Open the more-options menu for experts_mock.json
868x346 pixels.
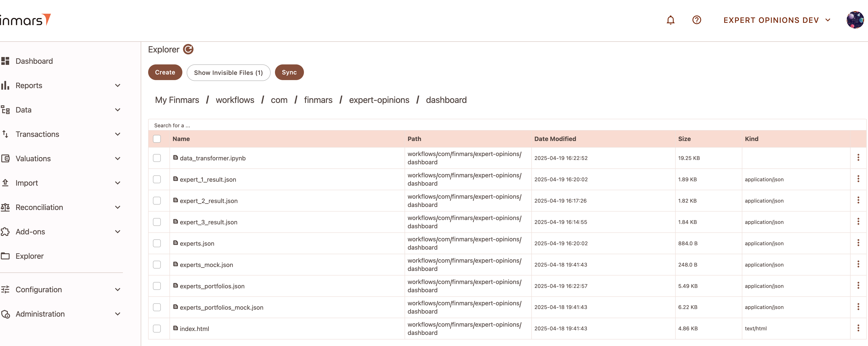coord(858,264)
